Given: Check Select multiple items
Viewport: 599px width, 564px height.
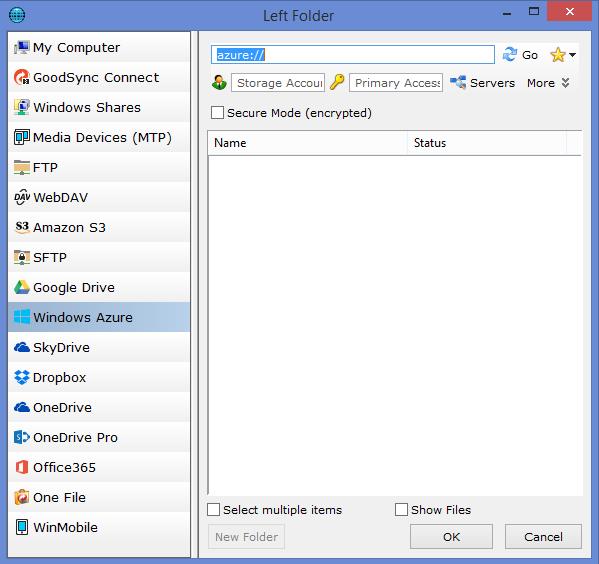Looking at the screenshot, I should click(213, 509).
